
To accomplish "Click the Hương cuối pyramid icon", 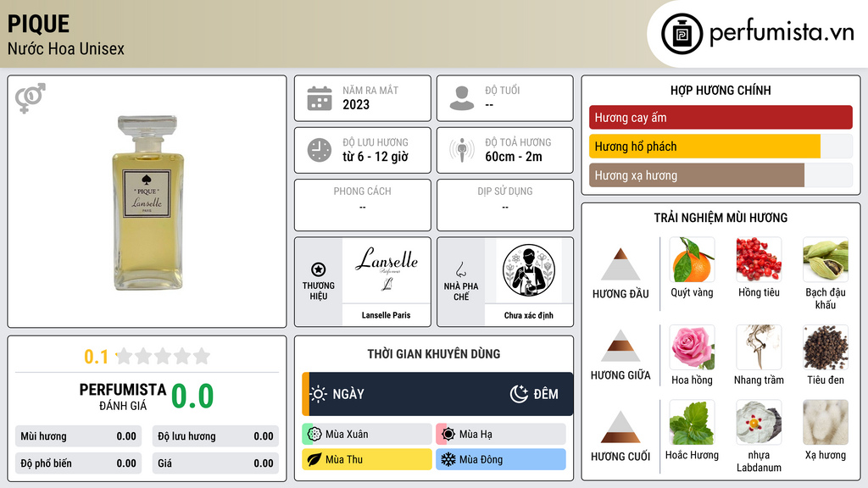I will click(620, 427).
